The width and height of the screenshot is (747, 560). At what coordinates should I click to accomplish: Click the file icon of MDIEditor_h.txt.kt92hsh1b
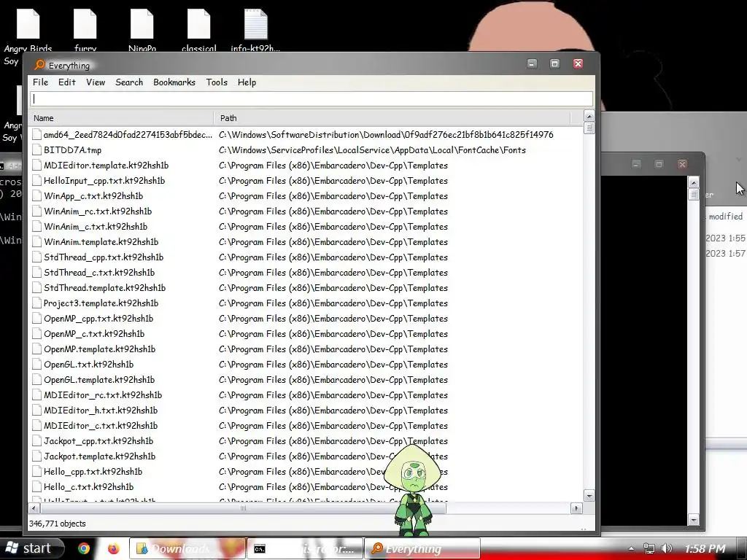36,410
